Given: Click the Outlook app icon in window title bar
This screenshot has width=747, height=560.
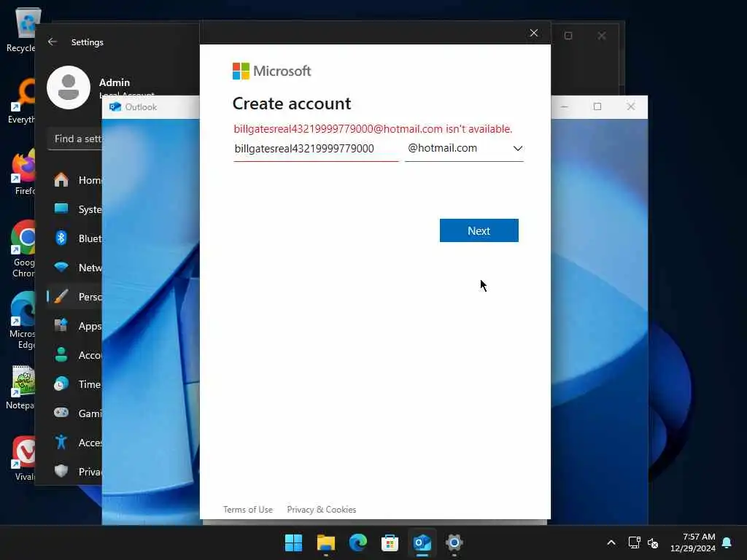Looking at the screenshot, I should [x=115, y=106].
